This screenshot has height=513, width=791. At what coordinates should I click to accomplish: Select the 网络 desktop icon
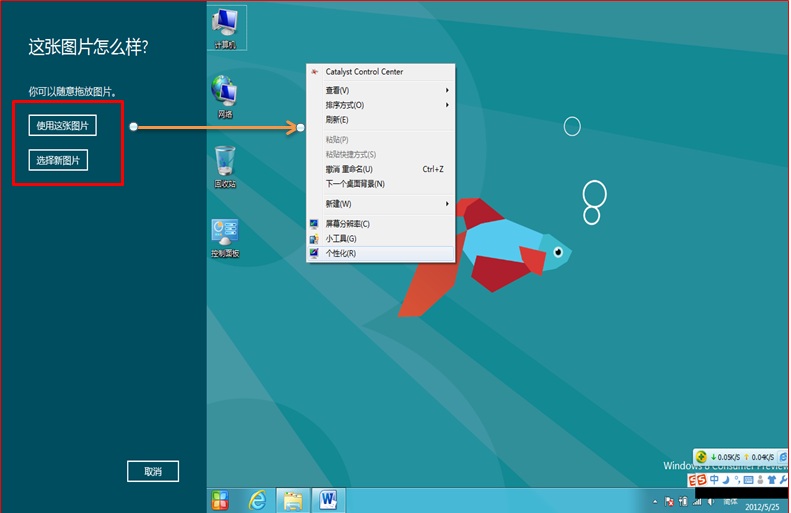tap(225, 96)
